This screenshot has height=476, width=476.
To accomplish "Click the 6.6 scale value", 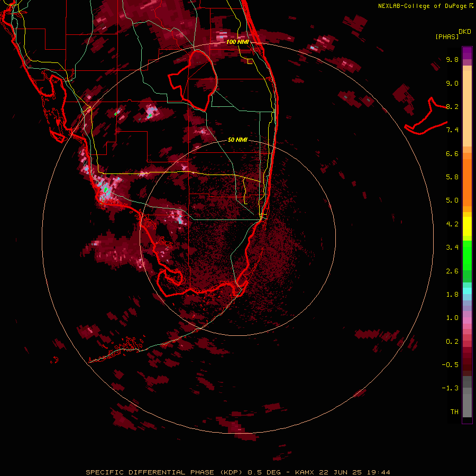I will (452, 153).
